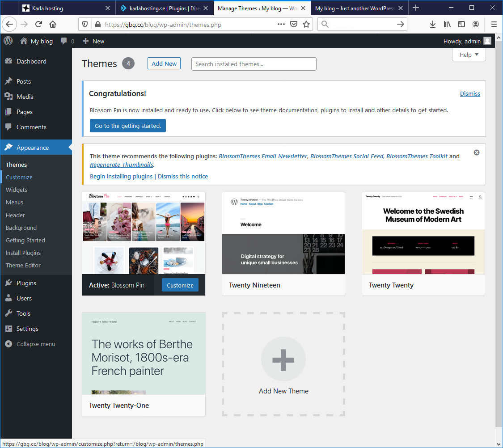Viewport: 503px width, 448px height.
Task: Open BlossomThemes Social Feed link
Action: point(347,156)
